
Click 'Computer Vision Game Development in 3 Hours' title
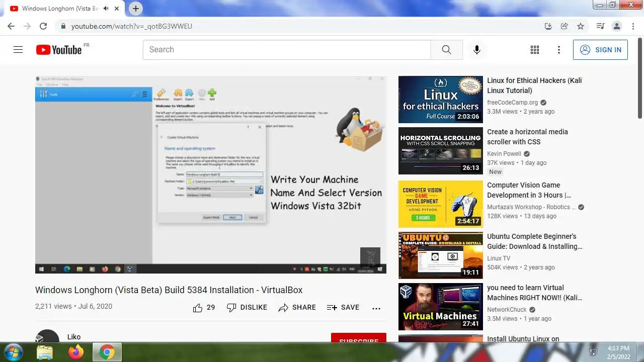[x=530, y=190]
